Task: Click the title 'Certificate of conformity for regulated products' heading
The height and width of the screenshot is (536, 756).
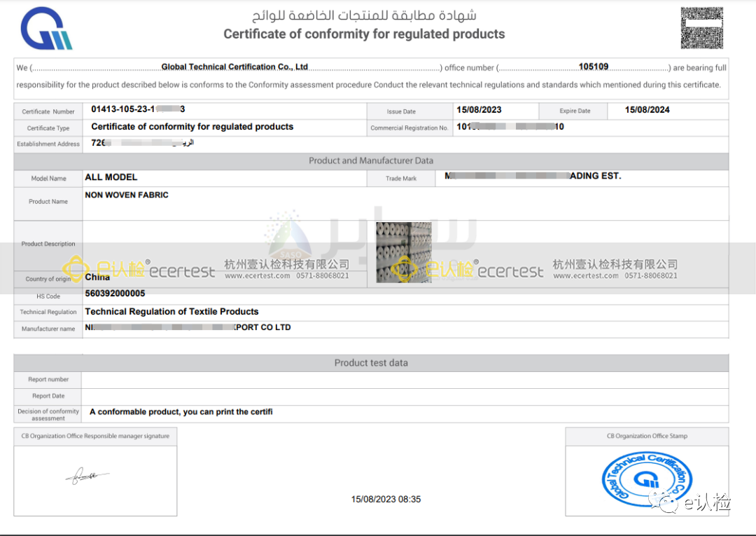Action: coord(364,34)
